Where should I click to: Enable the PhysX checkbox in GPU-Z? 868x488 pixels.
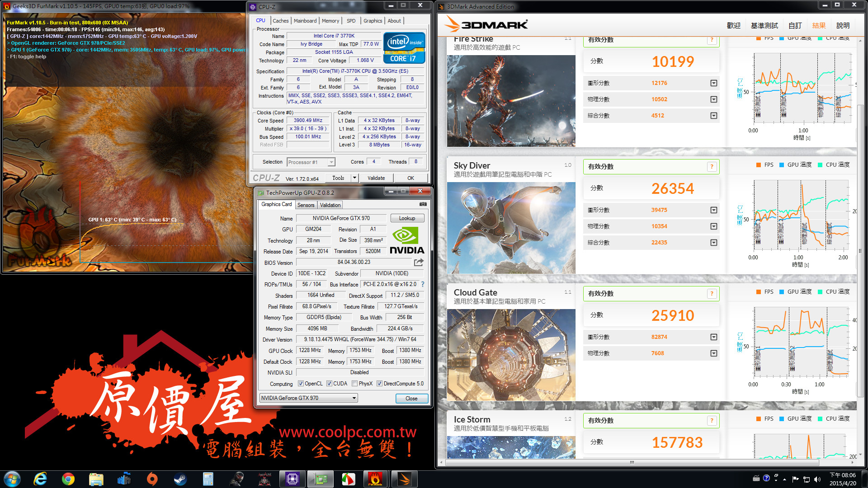pyautogui.click(x=355, y=384)
